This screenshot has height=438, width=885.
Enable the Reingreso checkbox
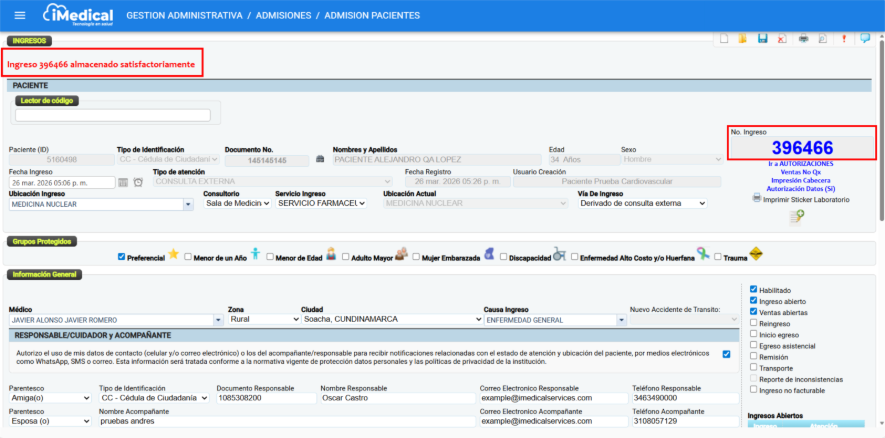753,323
